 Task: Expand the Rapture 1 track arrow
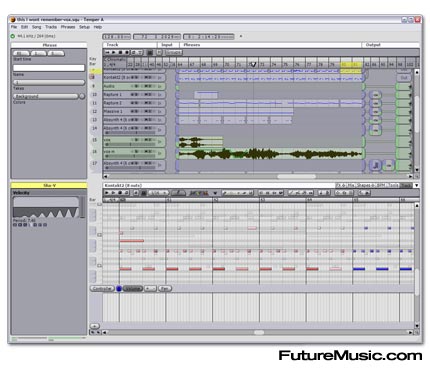(x=160, y=95)
